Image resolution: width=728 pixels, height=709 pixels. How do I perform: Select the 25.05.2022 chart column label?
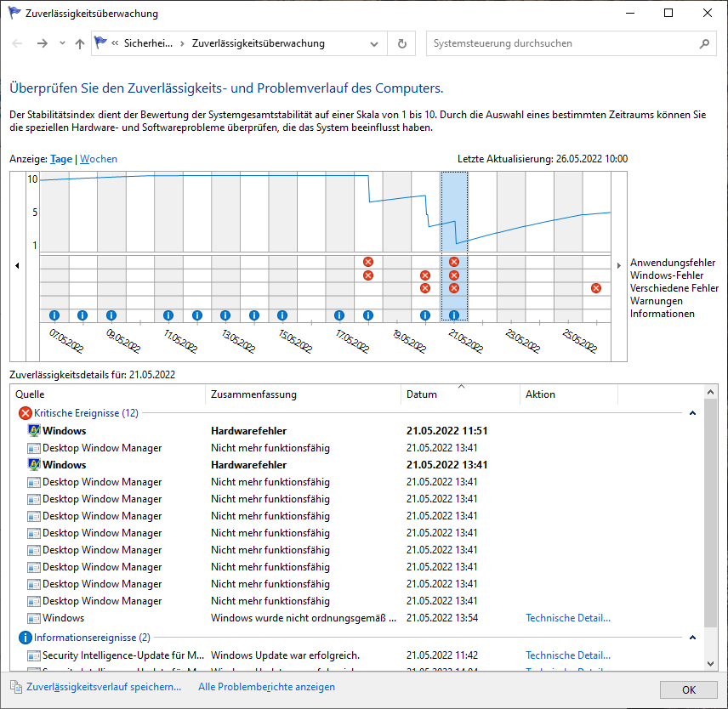coord(580,341)
